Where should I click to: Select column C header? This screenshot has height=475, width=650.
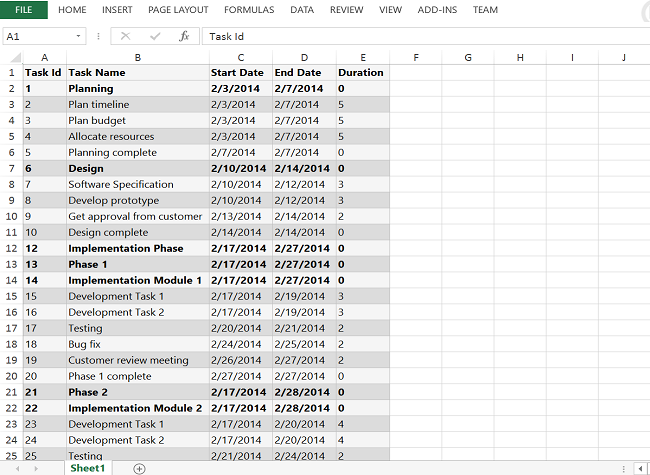241,58
